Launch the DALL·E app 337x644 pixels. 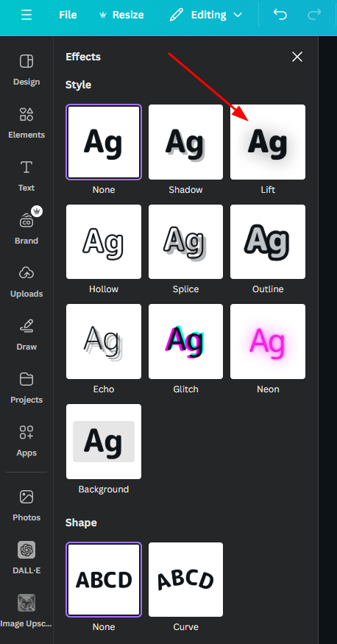pyautogui.click(x=26, y=558)
